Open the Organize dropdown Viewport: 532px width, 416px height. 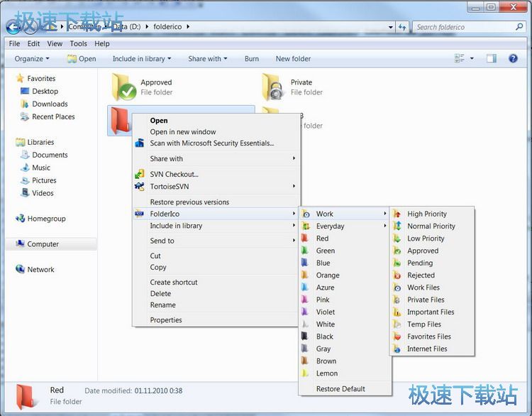(x=32, y=59)
